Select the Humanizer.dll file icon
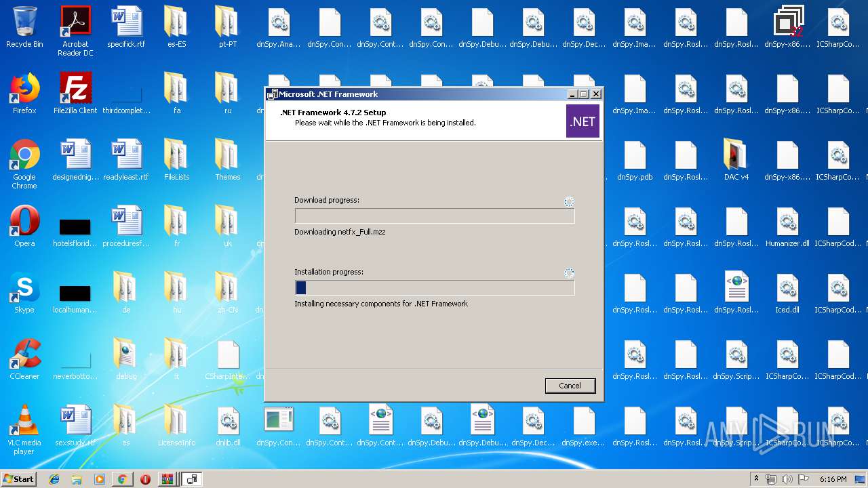Image resolution: width=868 pixels, height=488 pixels. [787, 227]
